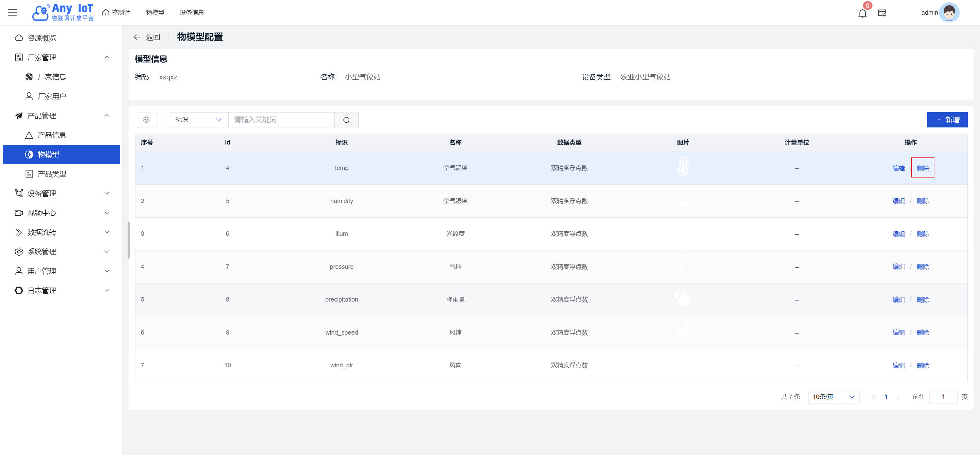This screenshot has width=980, height=460.
Task: Click the 新增 add button
Action: click(947, 120)
